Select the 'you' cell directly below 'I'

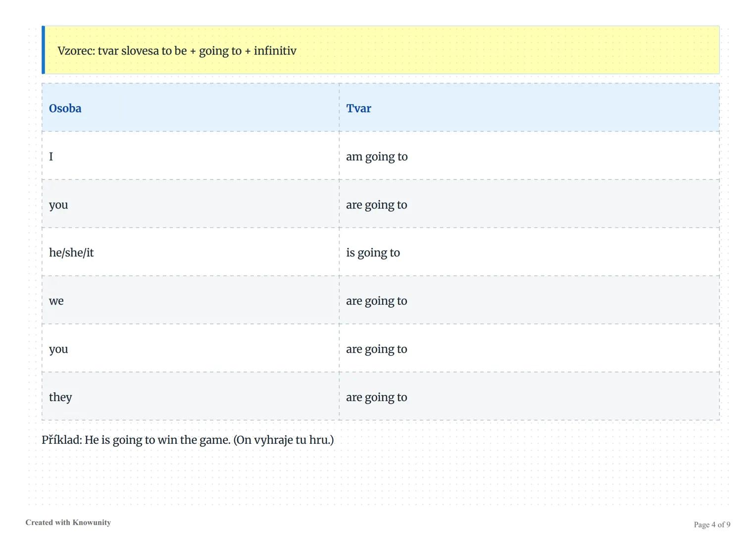tap(58, 205)
